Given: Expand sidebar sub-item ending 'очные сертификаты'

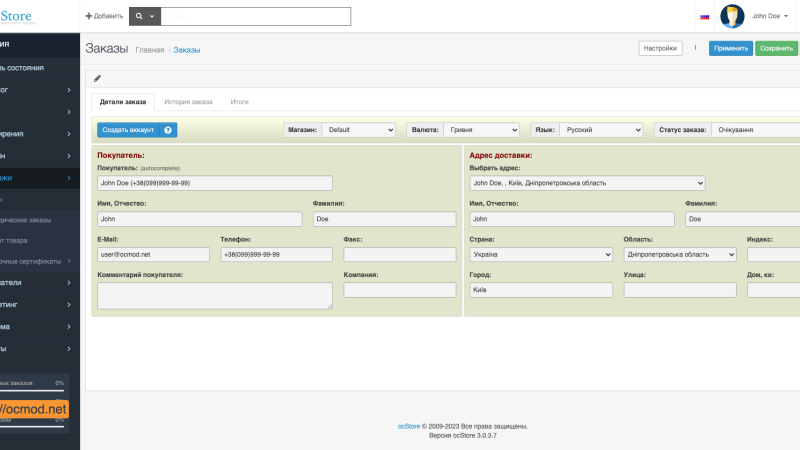Looking at the screenshot, I should 40,261.
